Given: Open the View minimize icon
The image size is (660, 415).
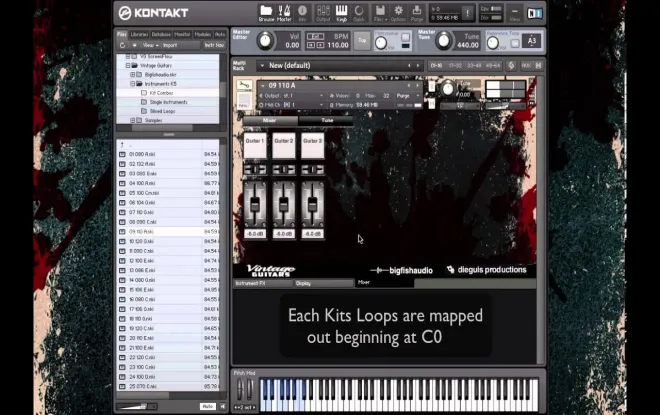Looking at the screenshot, I should [514, 13].
